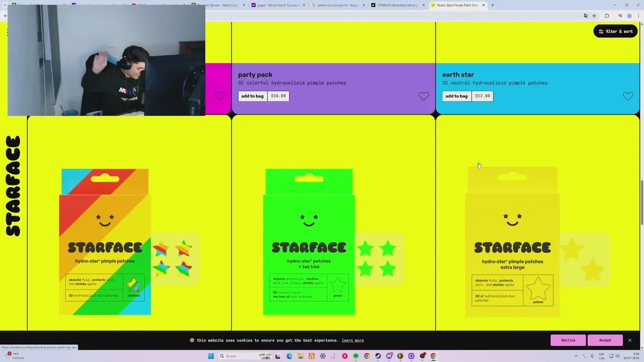Viewport: 644px width, 362px height.
Task: Decline the website cookies
Action: [x=568, y=340]
